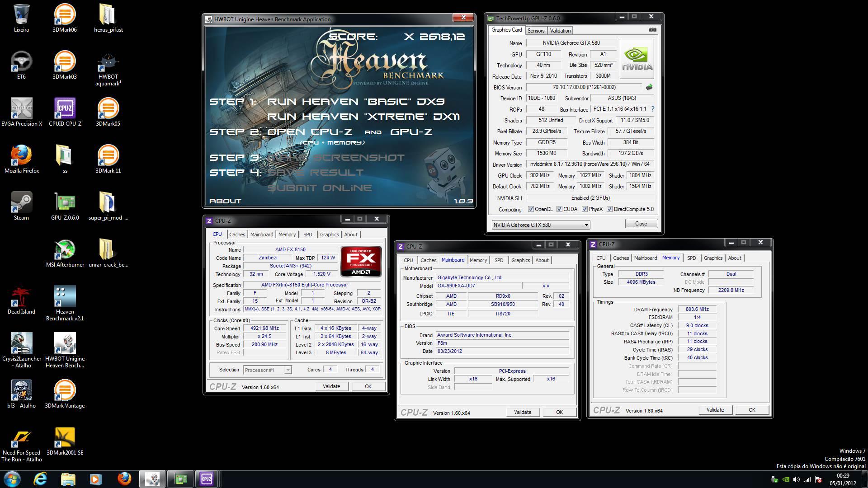Click Run Heaven Xtreme DX11 step
Viewport: 868px width, 488px height.
363,117
